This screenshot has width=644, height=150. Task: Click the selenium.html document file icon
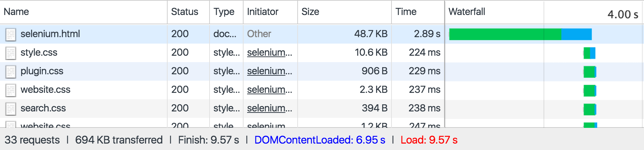pyautogui.click(x=11, y=34)
